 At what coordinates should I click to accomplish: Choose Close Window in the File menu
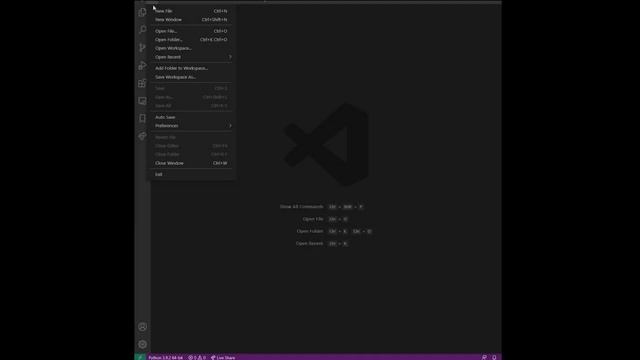click(191, 163)
